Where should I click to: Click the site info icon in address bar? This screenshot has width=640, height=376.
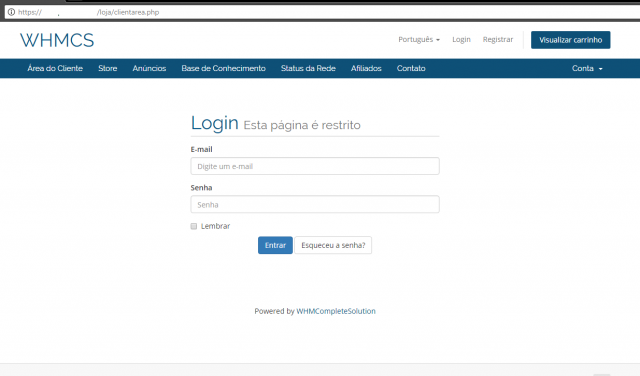coord(11,12)
